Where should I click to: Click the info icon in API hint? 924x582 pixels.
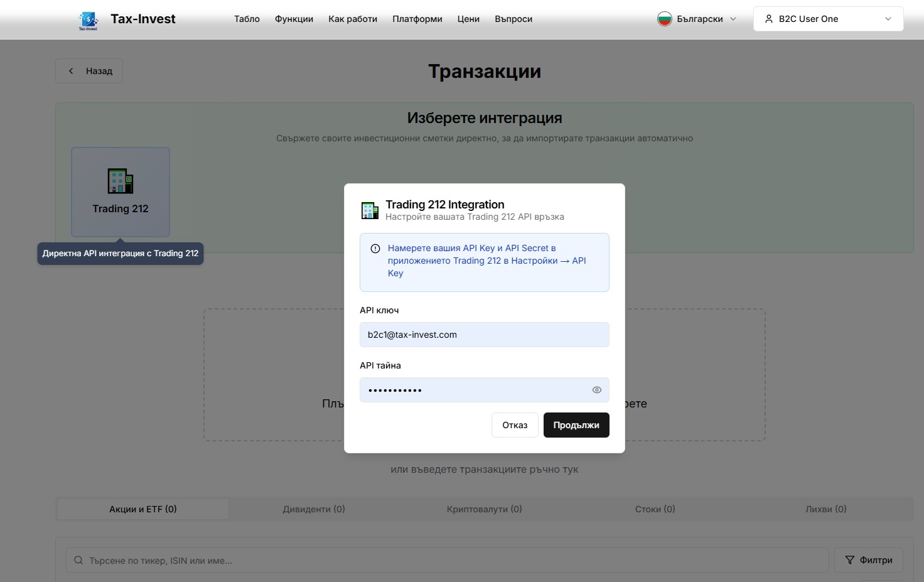coord(375,249)
